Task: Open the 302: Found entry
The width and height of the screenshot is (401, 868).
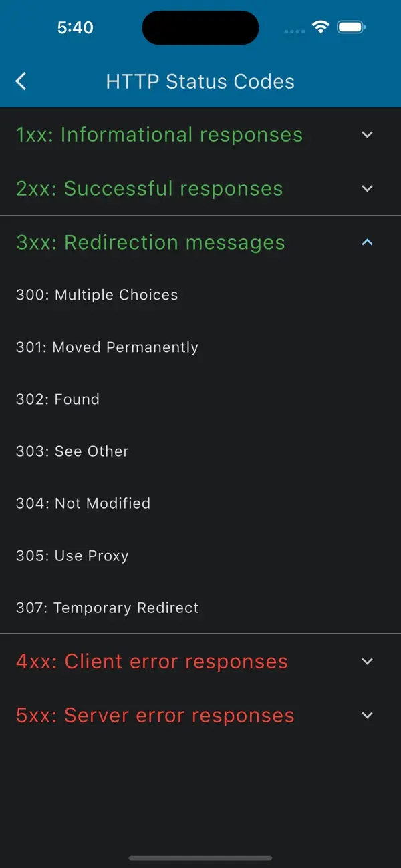Action: (x=57, y=399)
